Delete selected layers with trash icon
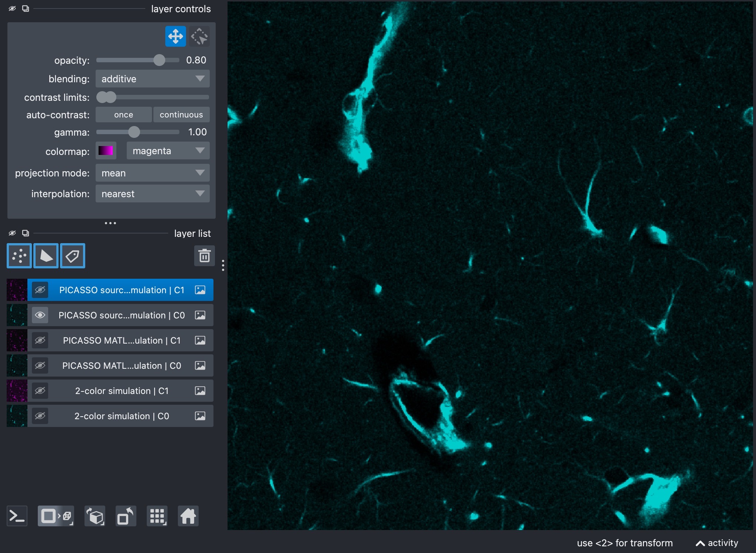Viewport: 756px width, 553px height. point(205,256)
